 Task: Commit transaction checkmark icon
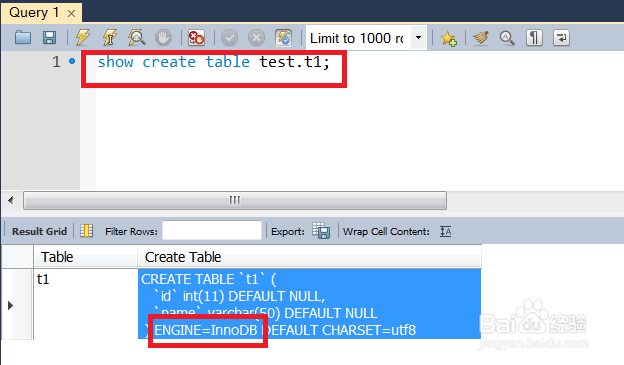230,38
